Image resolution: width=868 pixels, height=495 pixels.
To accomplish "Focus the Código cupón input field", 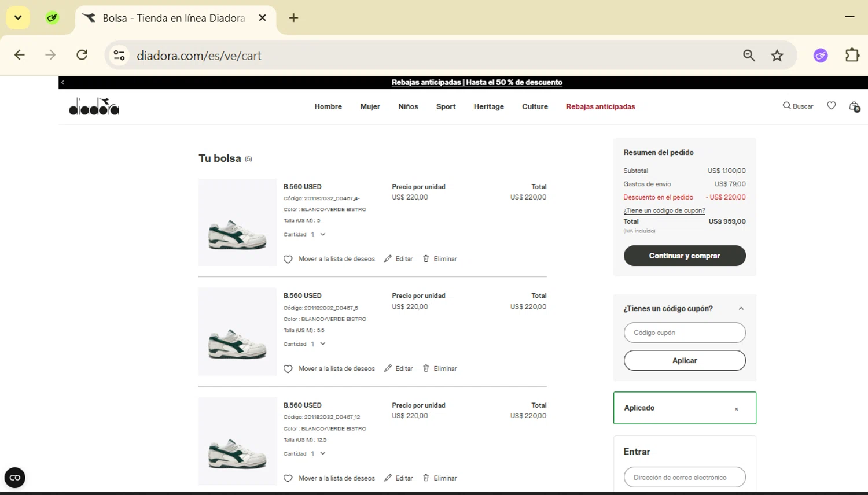I will 685,333.
